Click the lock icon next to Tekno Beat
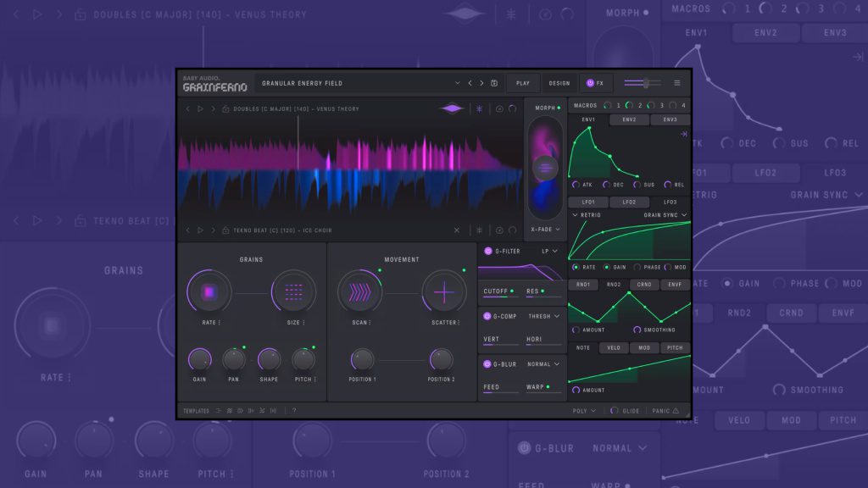This screenshot has width=868, height=488. [225, 230]
